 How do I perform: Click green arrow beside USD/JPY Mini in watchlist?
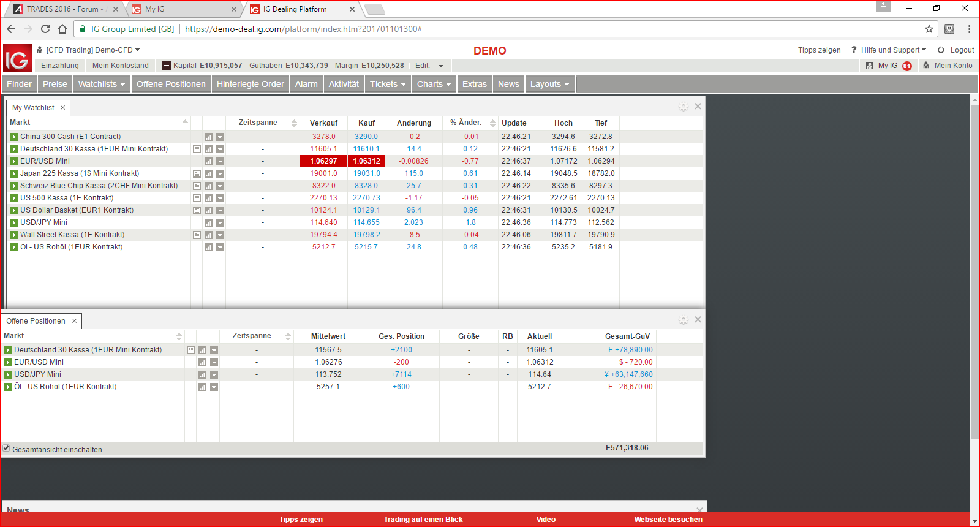13,222
